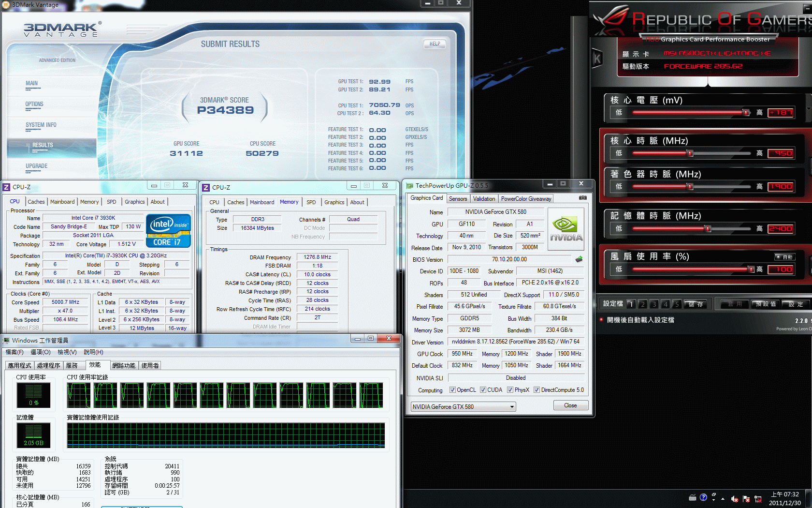Screen dimensions: 812x508
Task: Open the language bar options dropdown
Action: (714, 500)
